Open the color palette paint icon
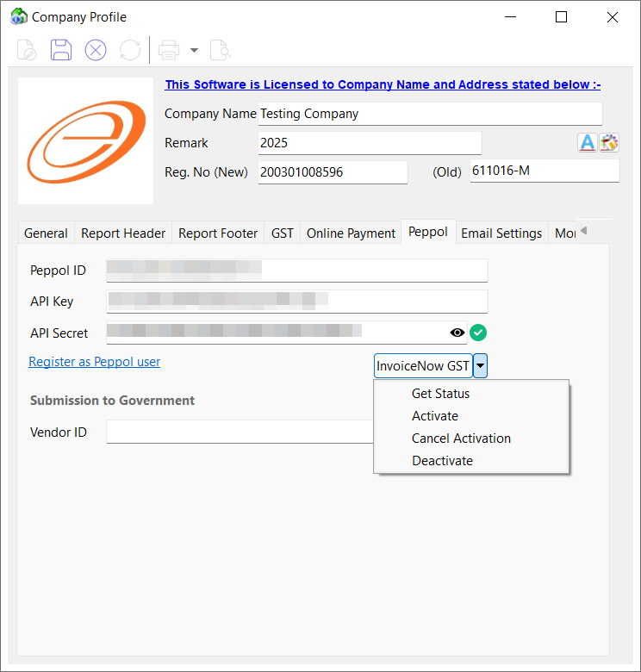The width and height of the screenshot is (641, 672). pyautogui.click(x=610, y=143)
